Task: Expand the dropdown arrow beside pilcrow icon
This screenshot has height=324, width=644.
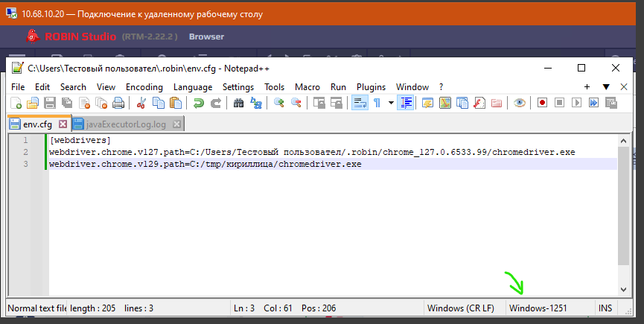Action: pos(391,103)
